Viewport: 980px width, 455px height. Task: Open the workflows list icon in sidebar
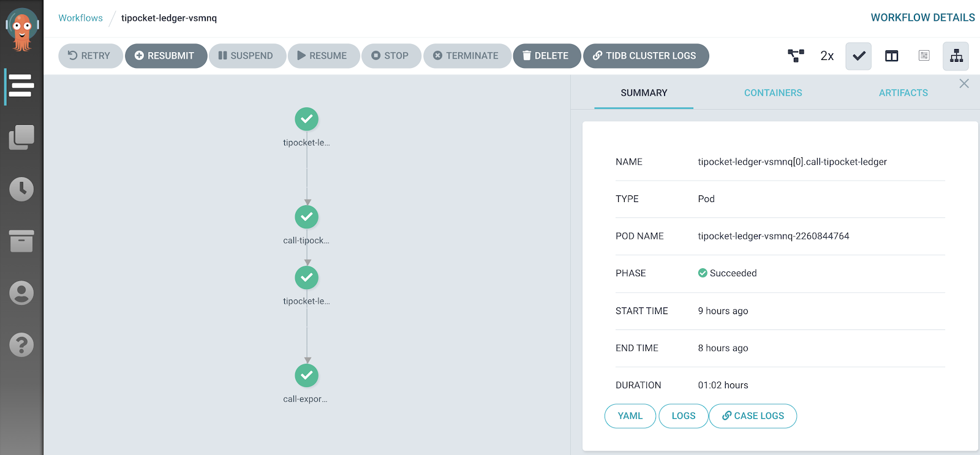point(21,86)
